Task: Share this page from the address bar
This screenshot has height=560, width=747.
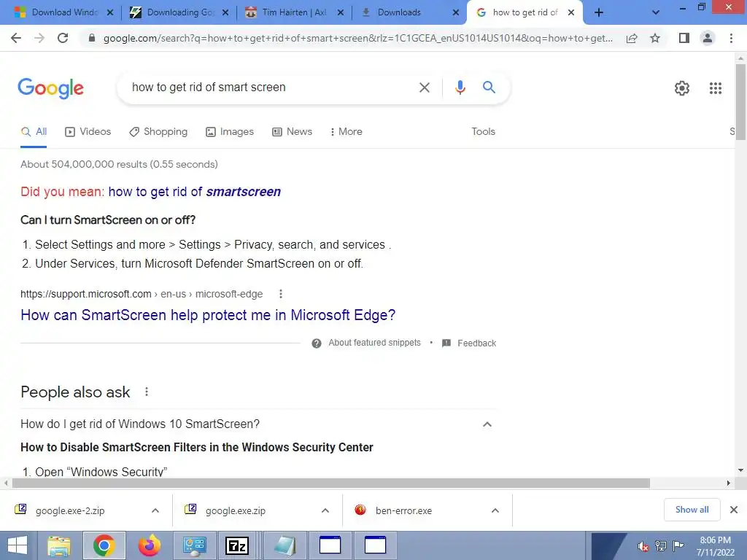Action: (x=632, y=38)
